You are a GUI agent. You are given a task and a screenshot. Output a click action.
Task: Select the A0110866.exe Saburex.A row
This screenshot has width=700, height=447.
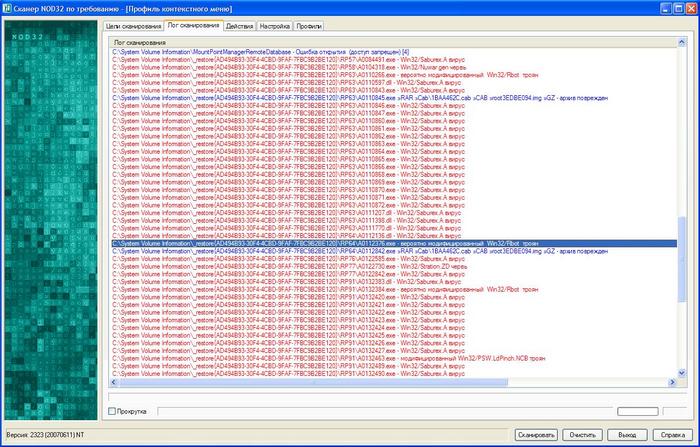coord(394,167)
